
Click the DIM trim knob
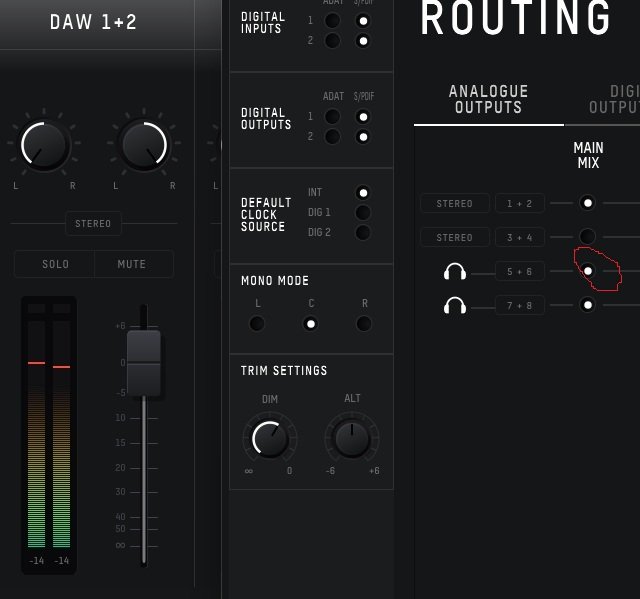coord(269,439)
